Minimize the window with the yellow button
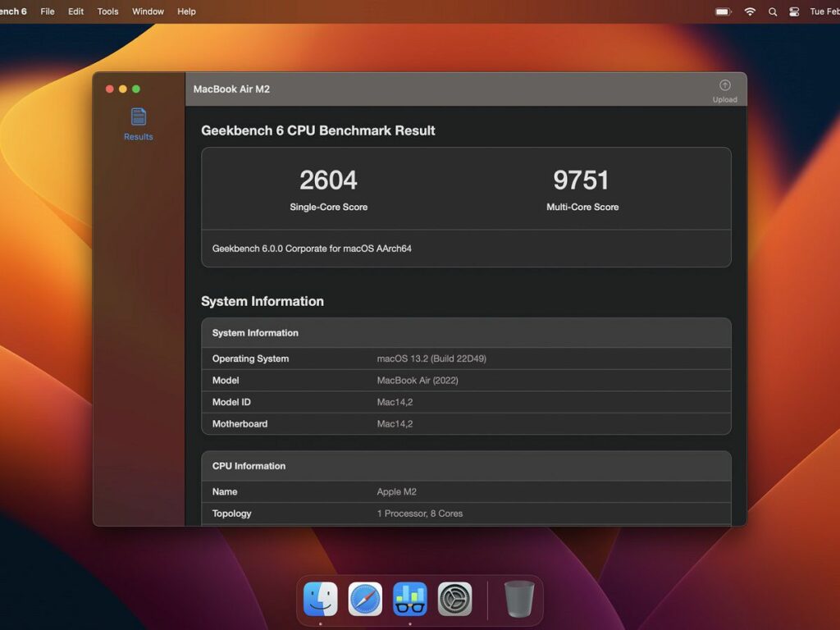840x630 pixels. tap(123, 89)
